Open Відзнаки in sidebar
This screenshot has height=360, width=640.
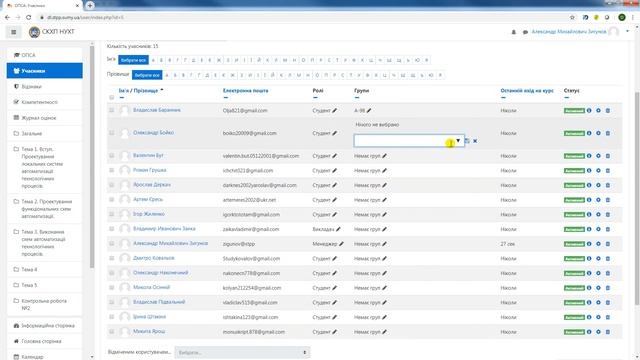tap(44, 87)
